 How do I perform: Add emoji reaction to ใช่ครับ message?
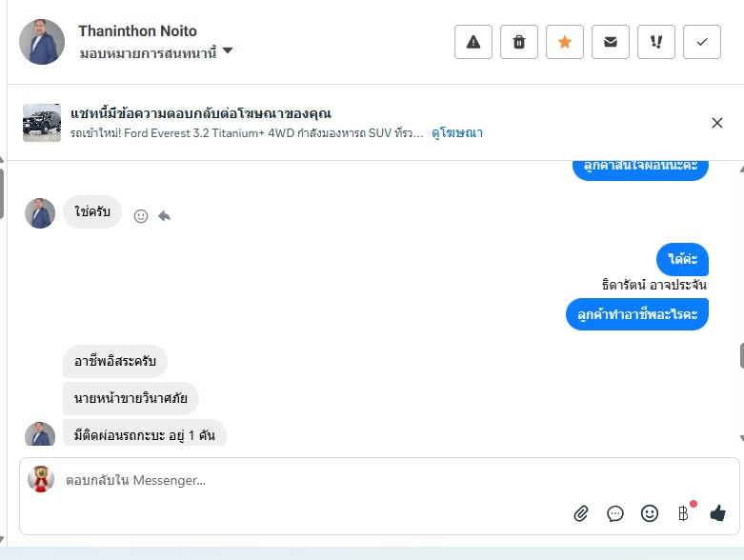point(141,216)
